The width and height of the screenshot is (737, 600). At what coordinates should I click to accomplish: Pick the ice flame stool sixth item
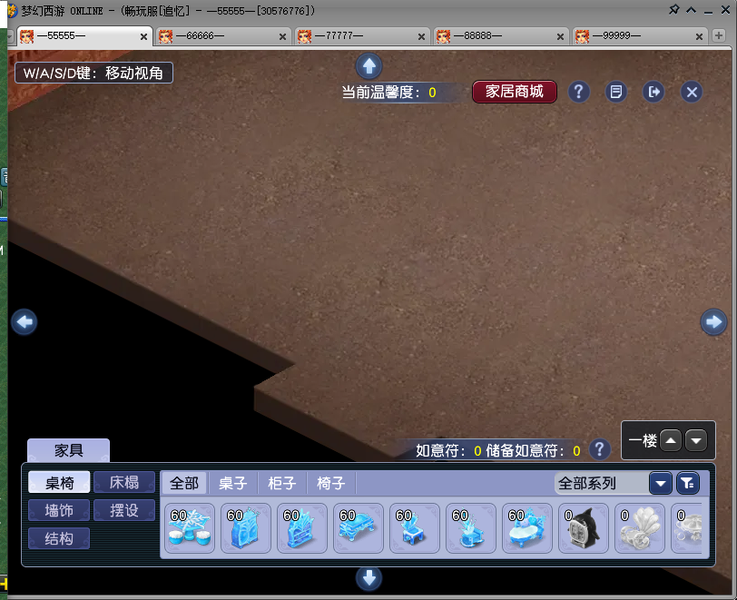tap(470, 529)
